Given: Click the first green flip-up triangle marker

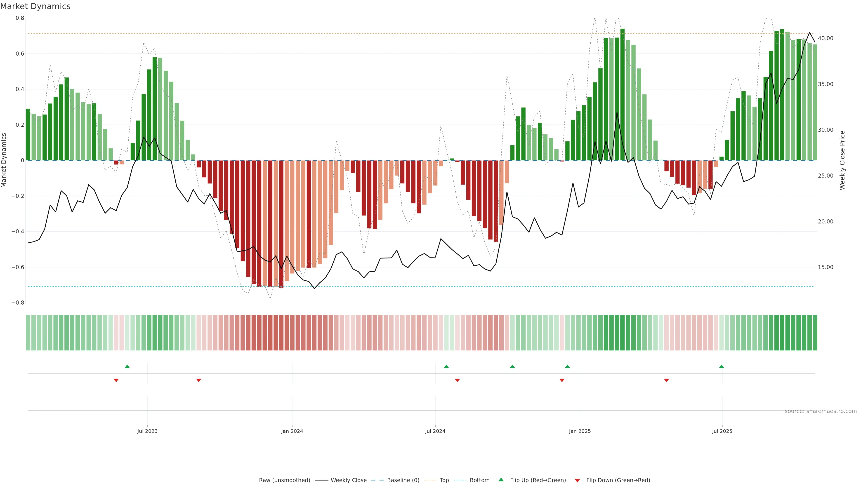Looking at the screenshot, I should pos(127,366).
